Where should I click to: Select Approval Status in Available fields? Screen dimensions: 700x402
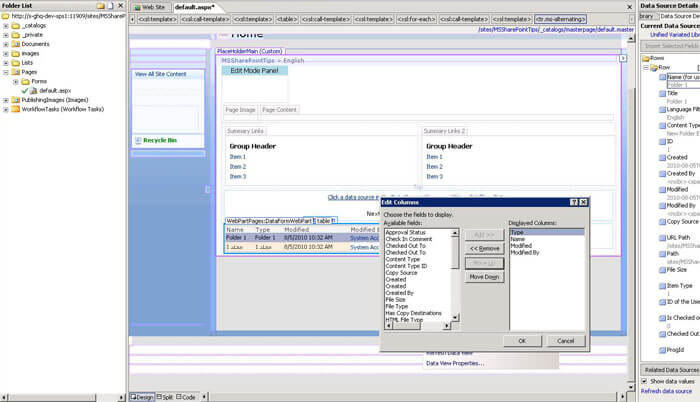(405, 232)
